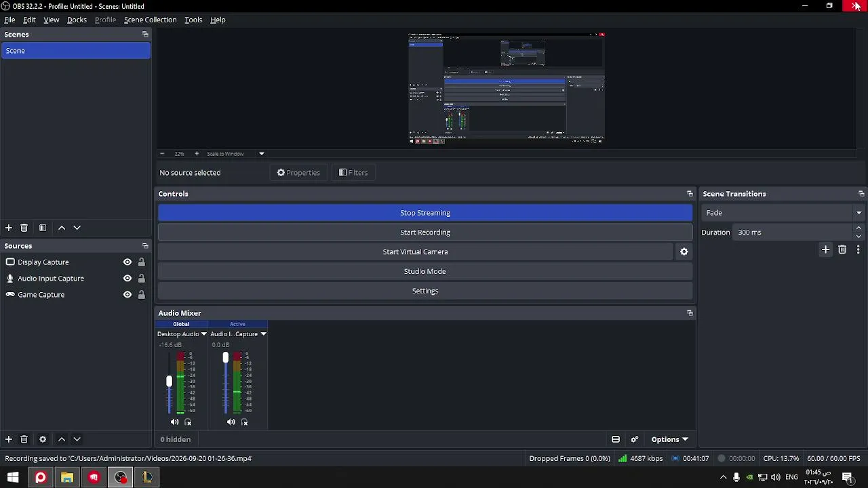Open the Audio Mixer Options dropdown
The height and width of the screenshot is (488, 868).
[x=669, y=439]
